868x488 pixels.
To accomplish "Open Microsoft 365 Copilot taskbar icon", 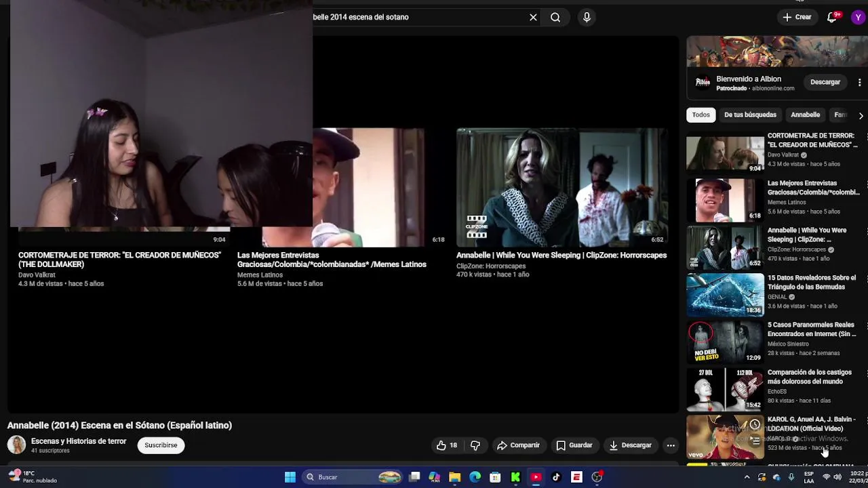I will tap(435, 477).
